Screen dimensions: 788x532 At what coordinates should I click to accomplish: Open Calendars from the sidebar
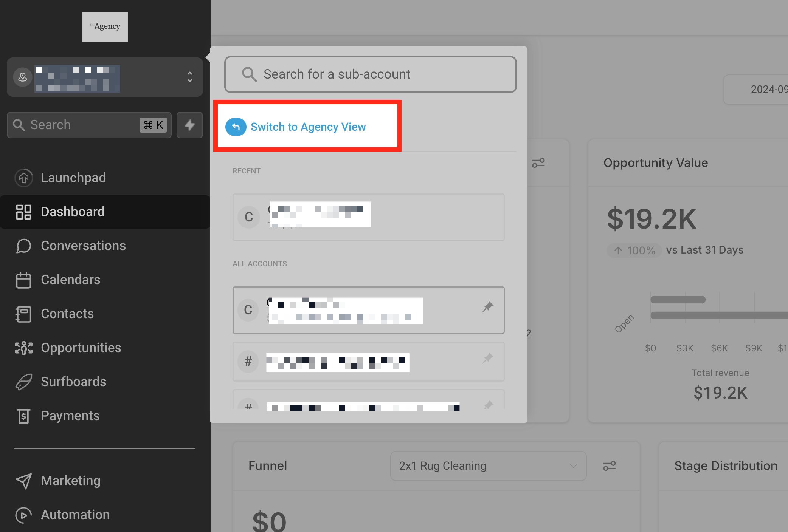[70, 280]
